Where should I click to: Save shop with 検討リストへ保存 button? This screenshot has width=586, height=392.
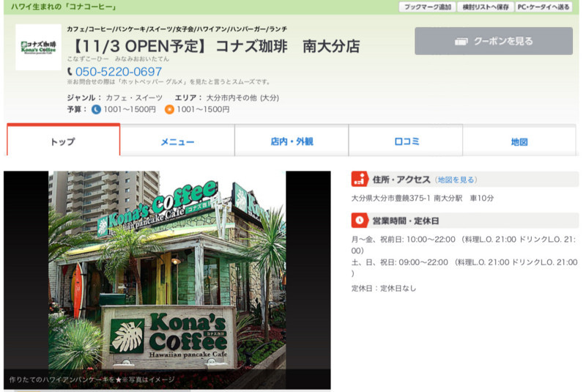[485, 7]
